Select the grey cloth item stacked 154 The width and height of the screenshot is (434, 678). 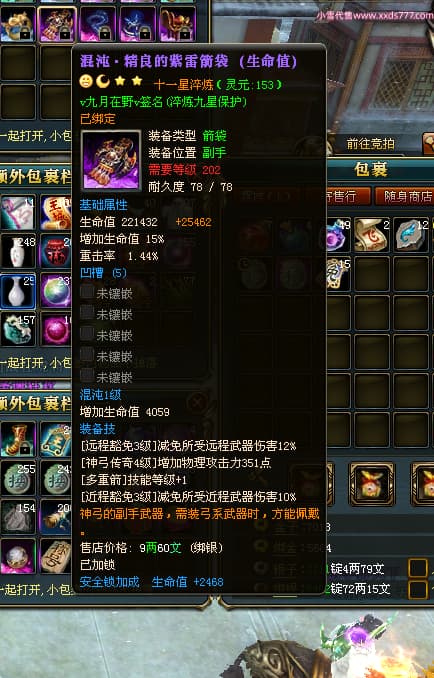(x=18, y=517)
